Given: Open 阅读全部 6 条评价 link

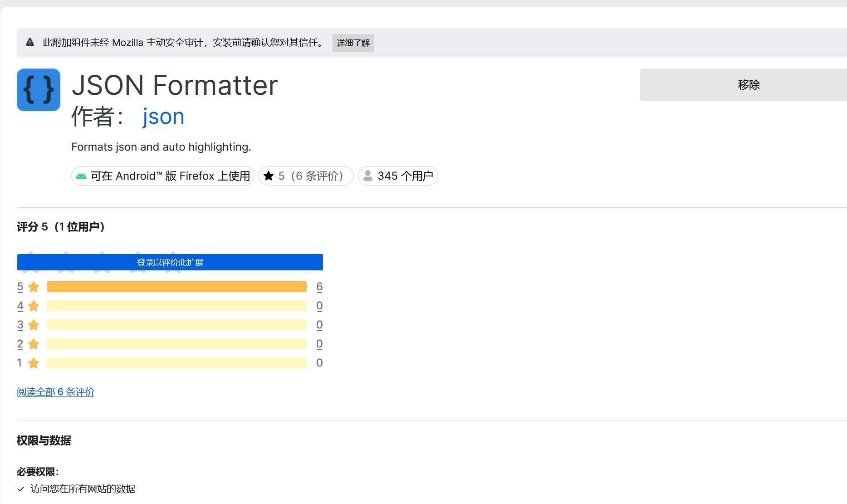Looking at the screenshot, I should click(x=55, y=392).
